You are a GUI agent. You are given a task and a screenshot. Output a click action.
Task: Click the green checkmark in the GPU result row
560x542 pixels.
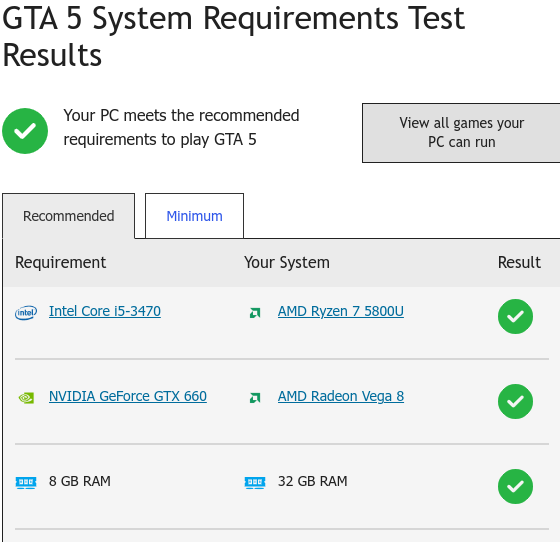tap(515, 401)
